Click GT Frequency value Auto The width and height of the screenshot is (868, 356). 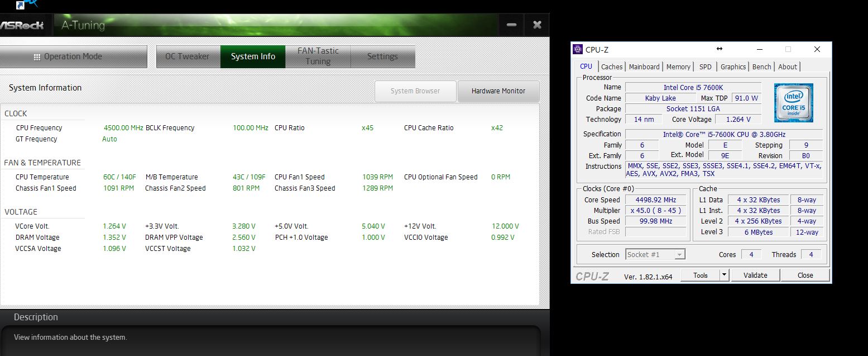[109, 139]
